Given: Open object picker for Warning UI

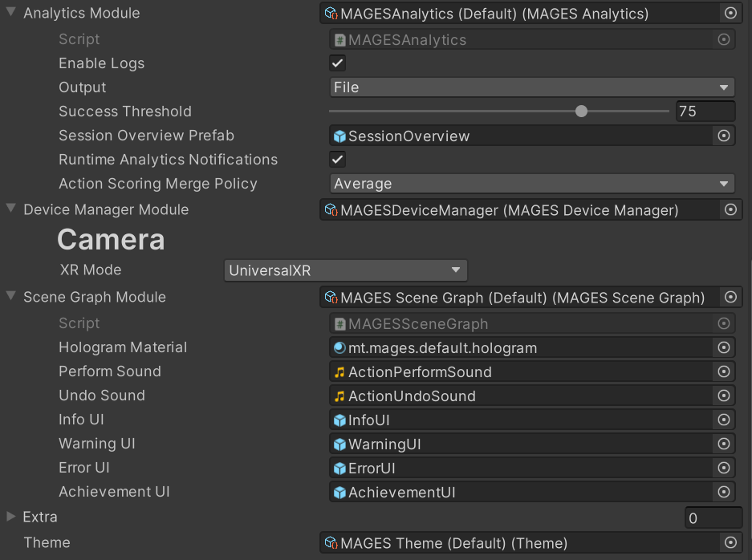Looking at the screenshot, I should pos(724,444).
